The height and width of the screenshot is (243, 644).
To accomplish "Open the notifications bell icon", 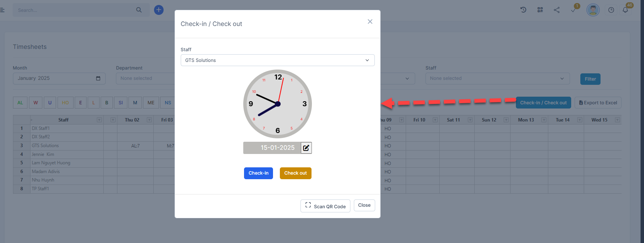I will 625,10.
